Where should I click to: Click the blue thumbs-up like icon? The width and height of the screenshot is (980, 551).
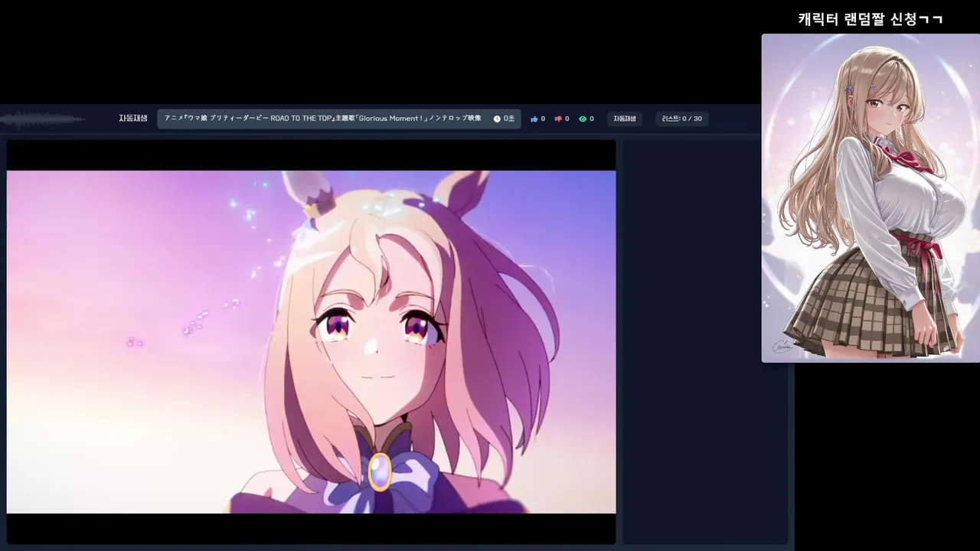tap(534, 119)
